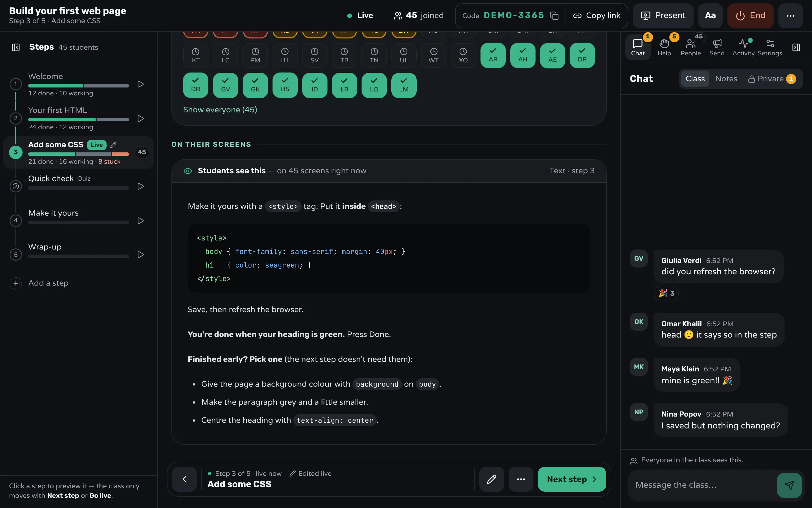Send the chat message arrow button

(789, 485)
